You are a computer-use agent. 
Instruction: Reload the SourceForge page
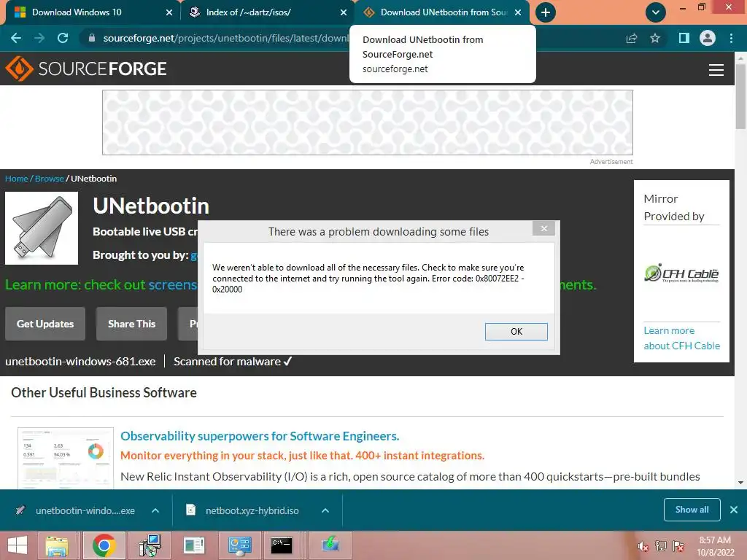(63, 38)
